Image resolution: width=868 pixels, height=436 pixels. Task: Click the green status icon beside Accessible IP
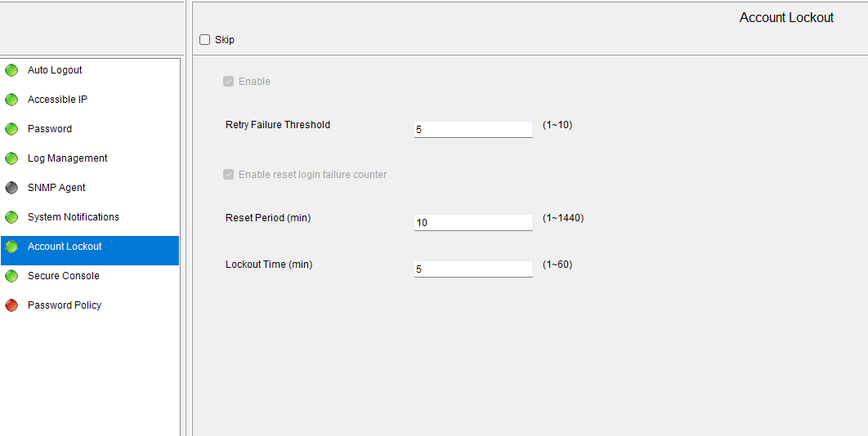point(11,100)
